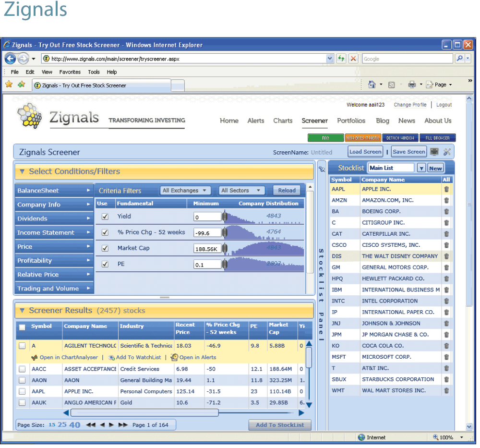The image size is (480, 448).
Task: Open the screener settings tools icon
Action: pyautogui.click(x=447, y=152)
